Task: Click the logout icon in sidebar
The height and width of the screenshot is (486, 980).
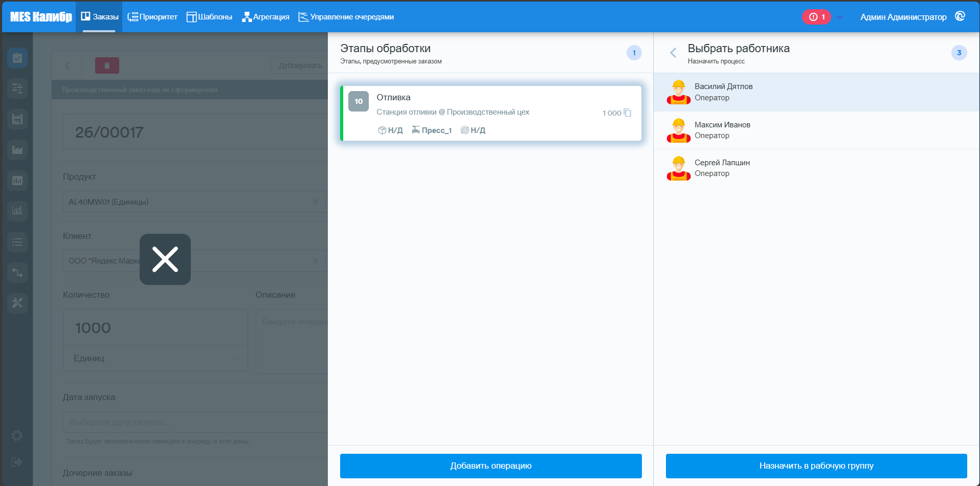Action: click(x=17, y=462)
